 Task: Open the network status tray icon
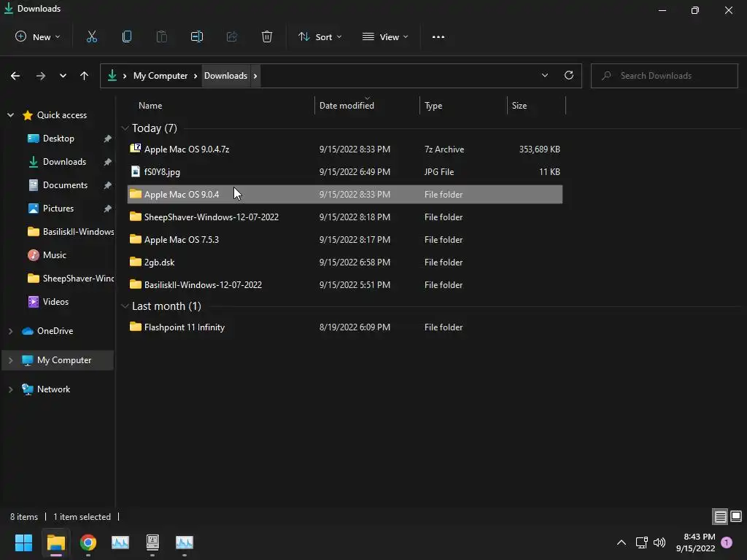click(x=641, y=542)
